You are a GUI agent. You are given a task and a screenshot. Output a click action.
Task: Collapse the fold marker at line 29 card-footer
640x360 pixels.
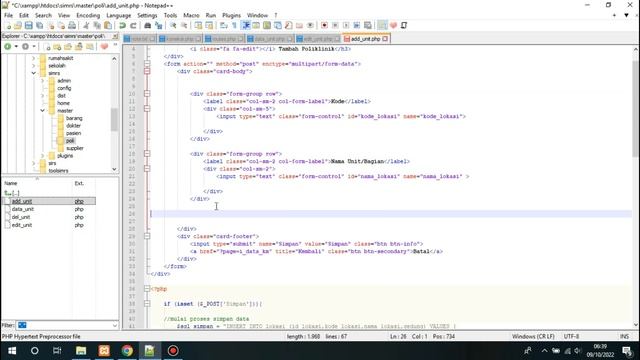click(147, 236)
